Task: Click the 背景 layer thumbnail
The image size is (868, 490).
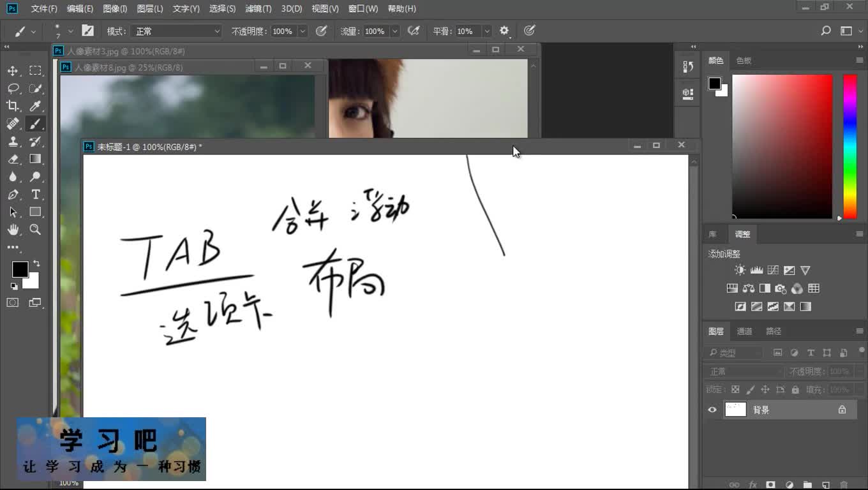Action: pos(735,410)
